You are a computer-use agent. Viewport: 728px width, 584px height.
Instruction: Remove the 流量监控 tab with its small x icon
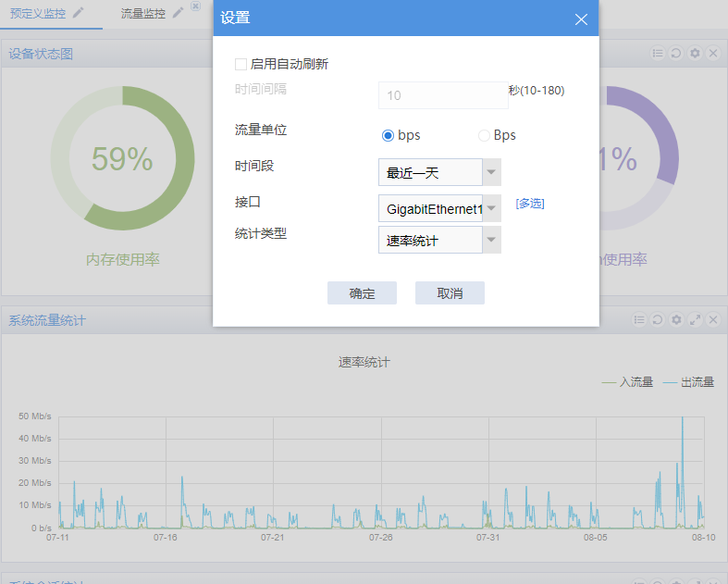(x=196, y=6)
